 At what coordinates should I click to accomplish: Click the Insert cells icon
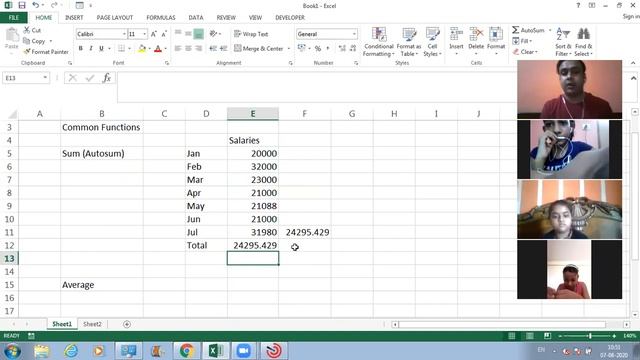pyautogui.click(x=456, y=34)
